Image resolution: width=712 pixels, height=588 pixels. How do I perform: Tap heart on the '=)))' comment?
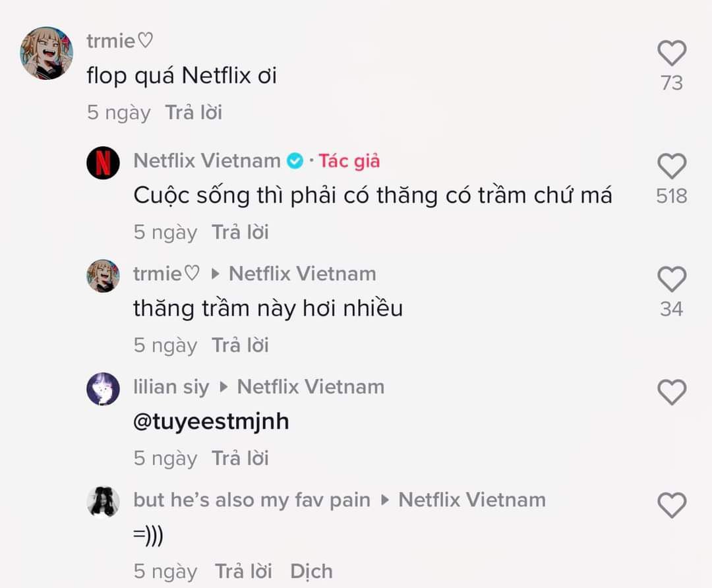pyautogui.click(x=672, y=506)
